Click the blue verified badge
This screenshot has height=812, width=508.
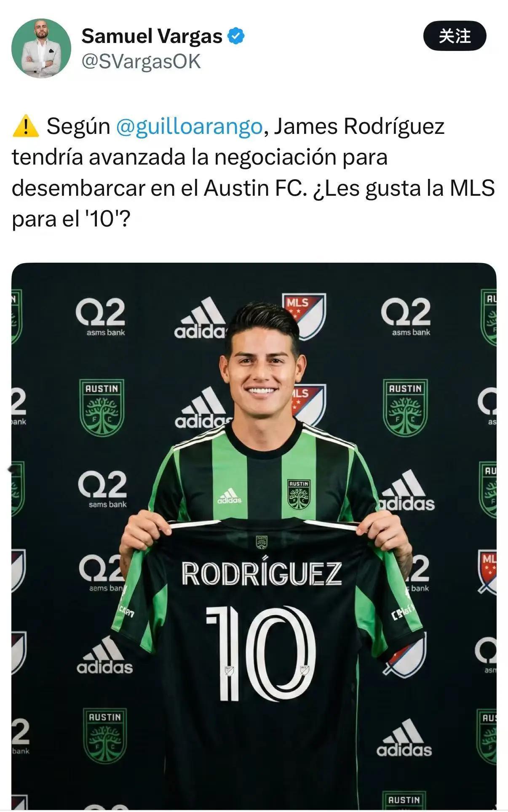click(x=236, y=36)
